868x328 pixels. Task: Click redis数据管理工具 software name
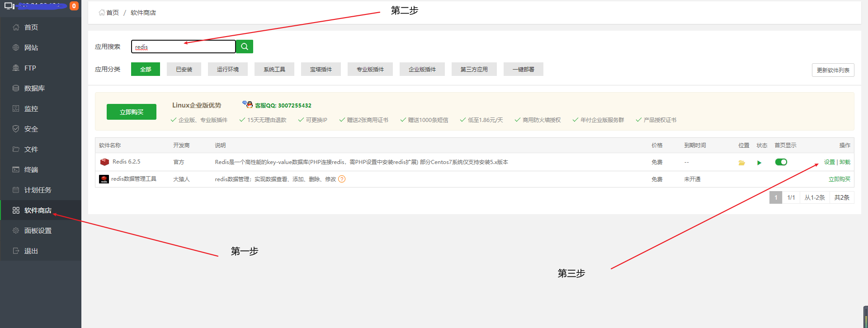click(134, 179)
